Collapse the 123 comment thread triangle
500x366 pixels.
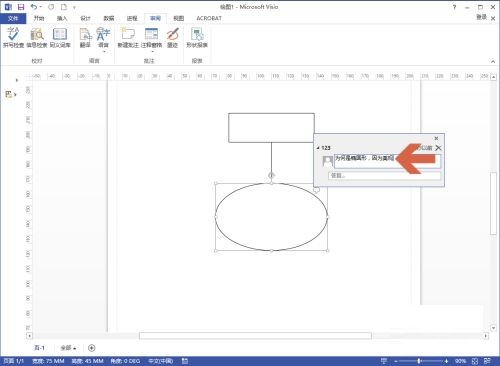pyautogui.click(x=318, y=148)
